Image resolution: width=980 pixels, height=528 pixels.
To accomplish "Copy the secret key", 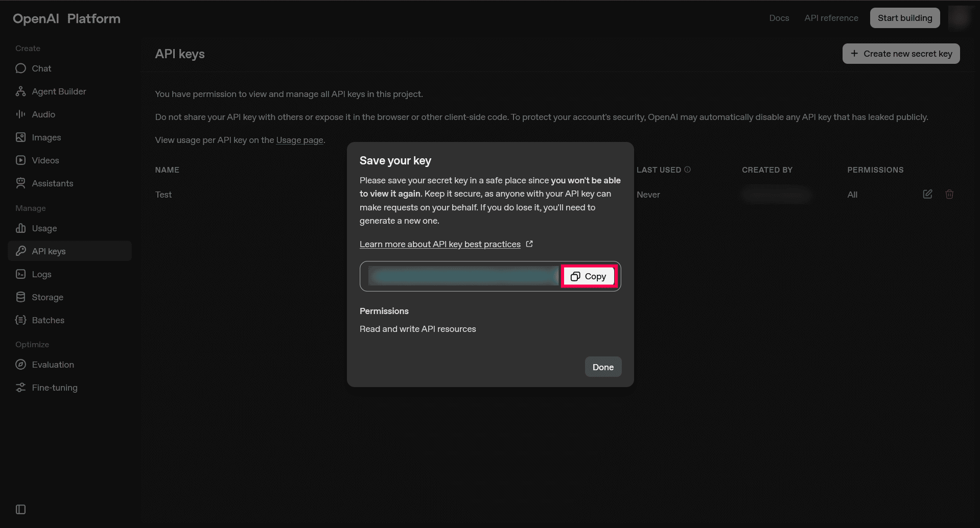I will coord(588,276).
